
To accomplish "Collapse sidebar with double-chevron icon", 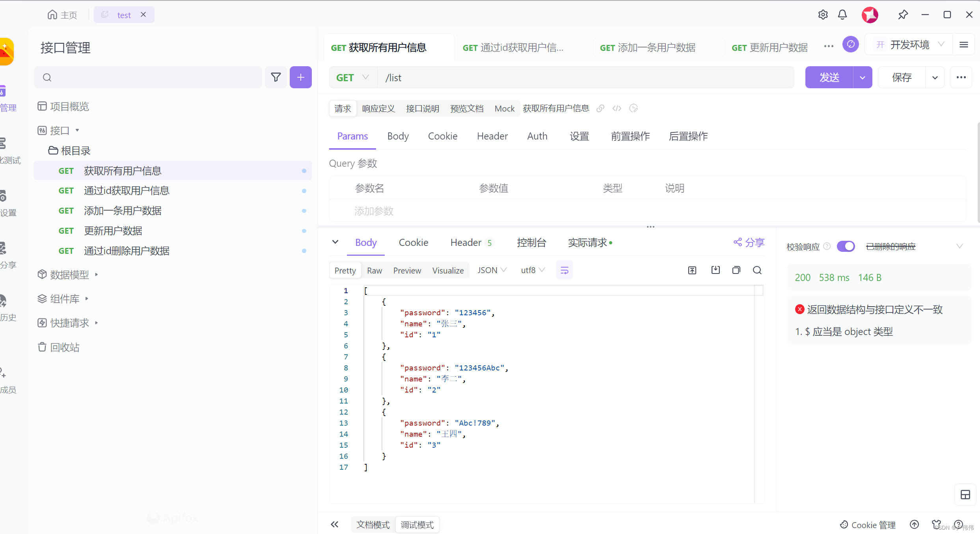I will [335, 525].
